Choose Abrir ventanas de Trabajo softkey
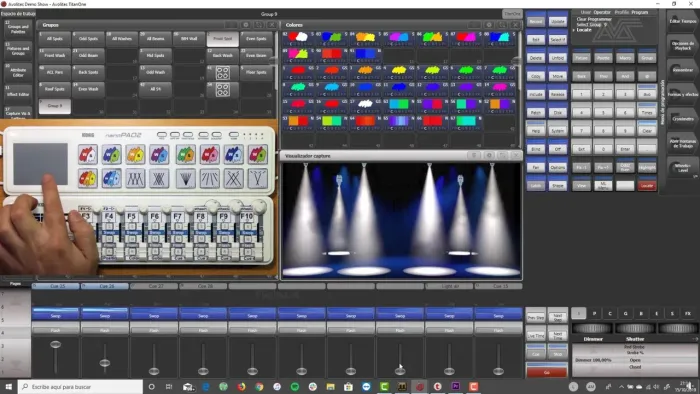Viewport: 700px width, 394px height. [682, 143]
